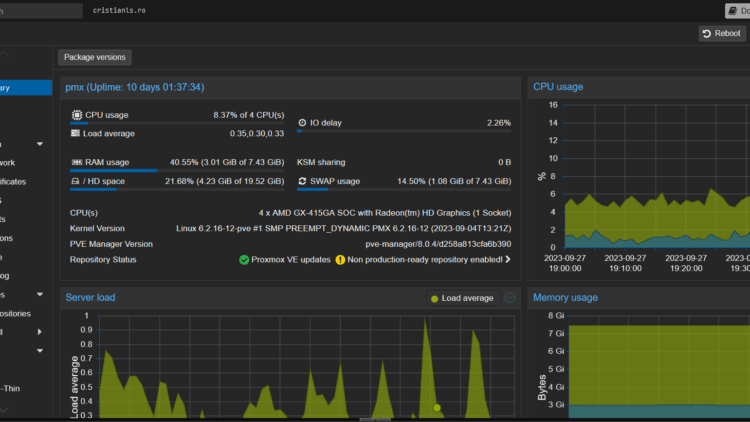Collapse the sidebar section arrow above Repositories

click(40, 295)
